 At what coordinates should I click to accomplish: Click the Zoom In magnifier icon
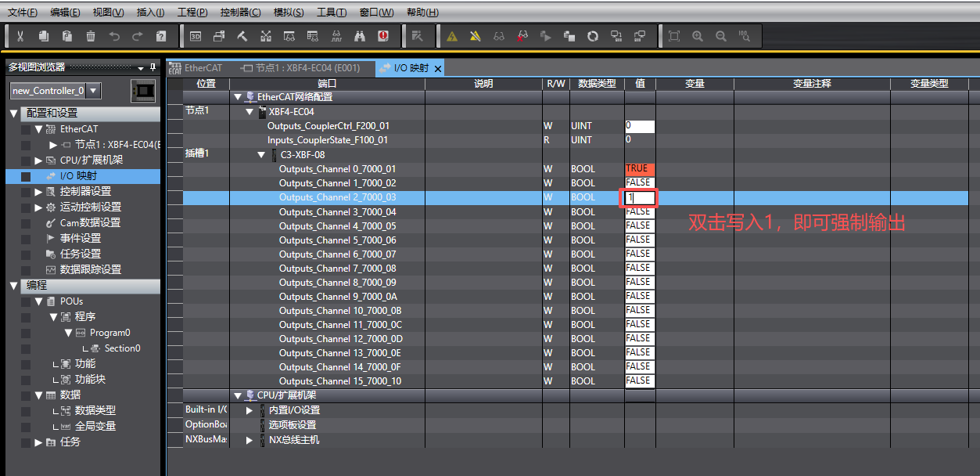pos(698,36)
